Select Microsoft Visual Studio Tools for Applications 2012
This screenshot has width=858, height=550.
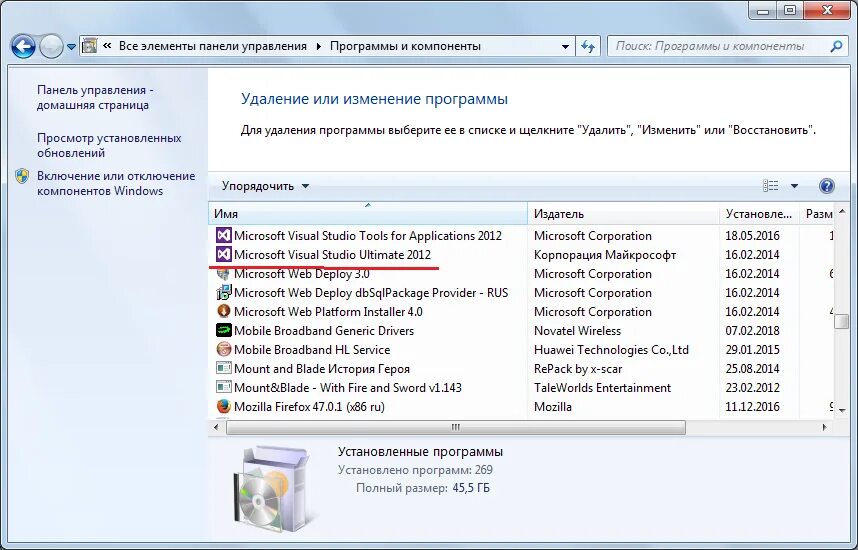368,236
